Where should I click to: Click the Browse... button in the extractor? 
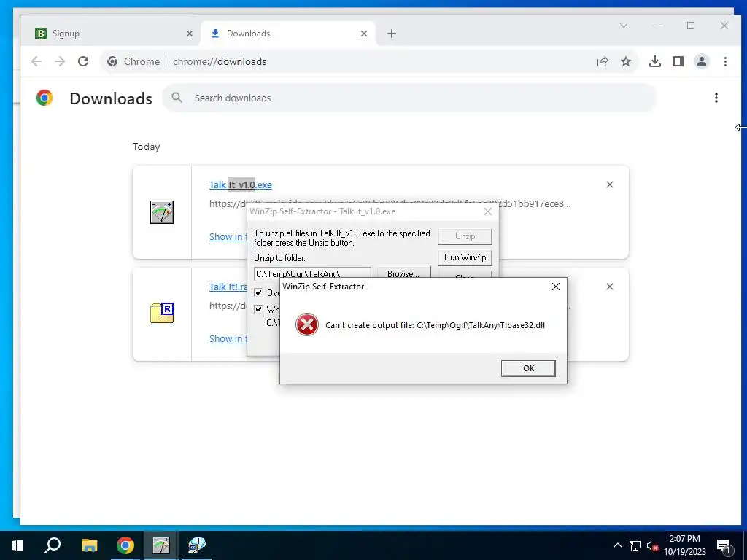(403, 273)
